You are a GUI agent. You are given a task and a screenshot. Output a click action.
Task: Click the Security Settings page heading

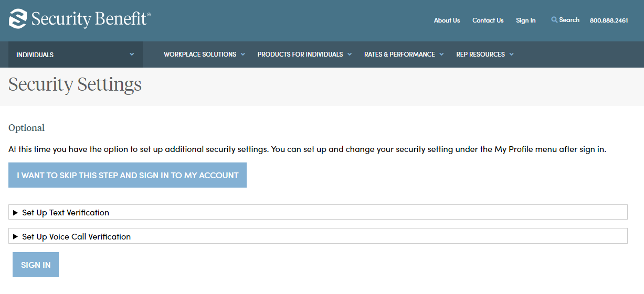[x=75, y=84]
